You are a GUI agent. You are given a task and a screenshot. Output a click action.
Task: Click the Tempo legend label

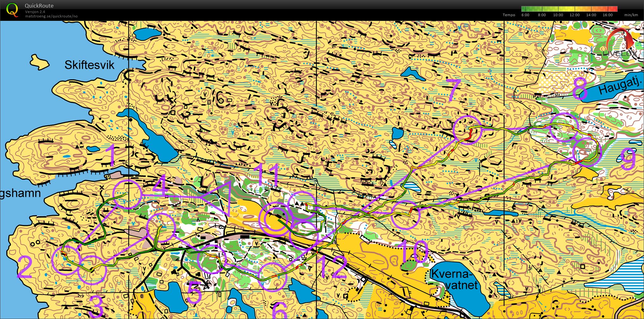509,15
